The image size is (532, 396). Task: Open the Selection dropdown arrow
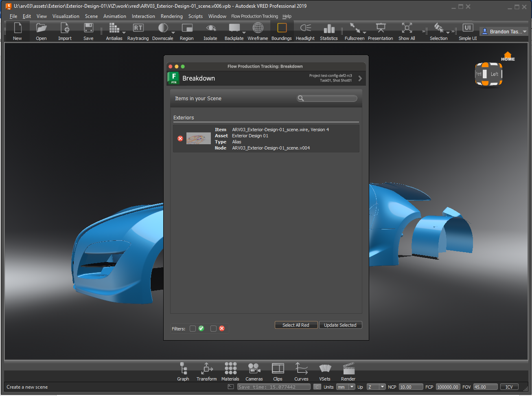[x=448, y=33]
